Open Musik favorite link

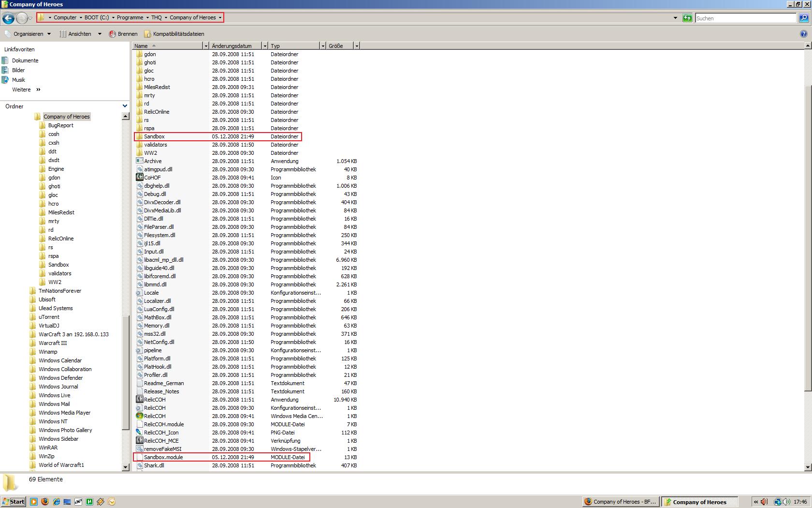[x=18, y=80]
